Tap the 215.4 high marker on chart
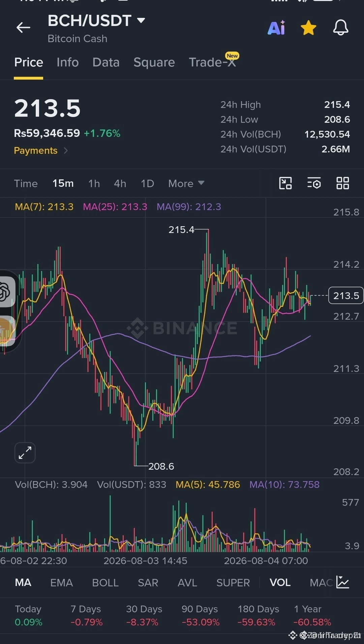The image size is (364, 644). pos(181,230)
